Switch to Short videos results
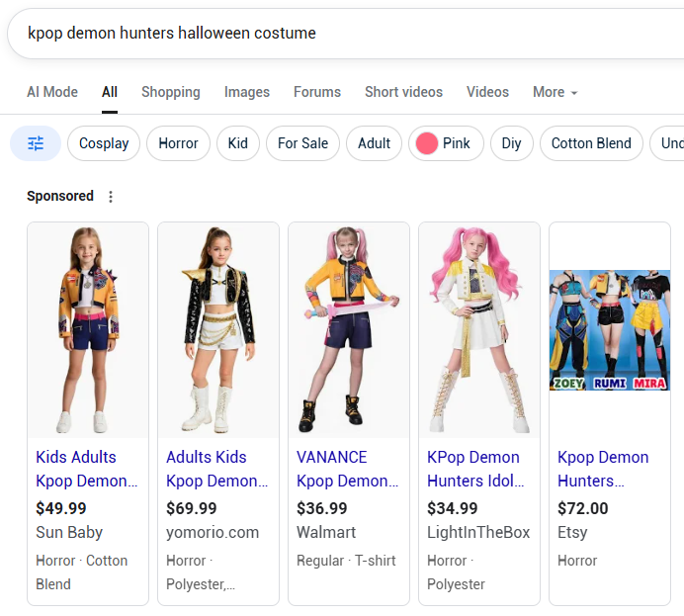 point(403,92)
